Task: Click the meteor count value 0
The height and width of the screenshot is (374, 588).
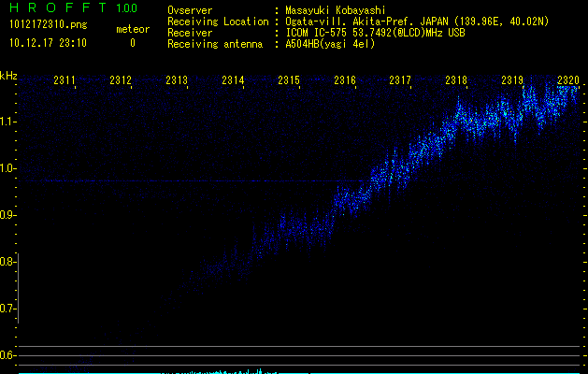Action: 133,43
